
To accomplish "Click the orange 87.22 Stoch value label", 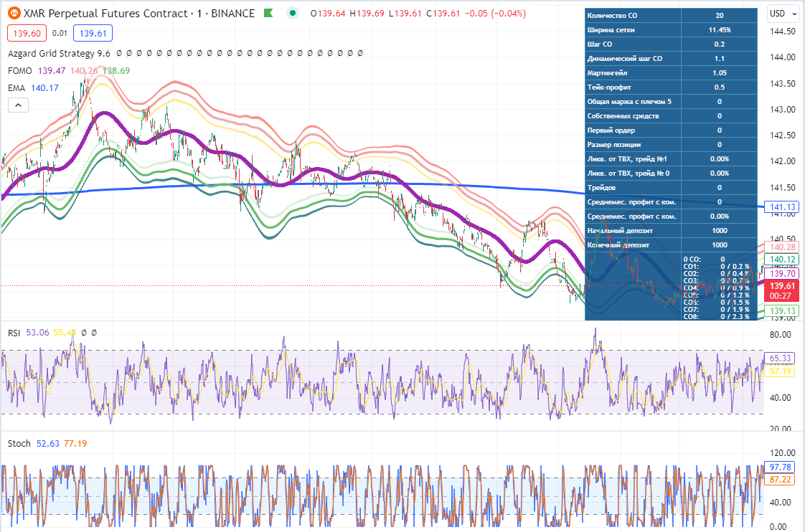I will click(780, 479).
